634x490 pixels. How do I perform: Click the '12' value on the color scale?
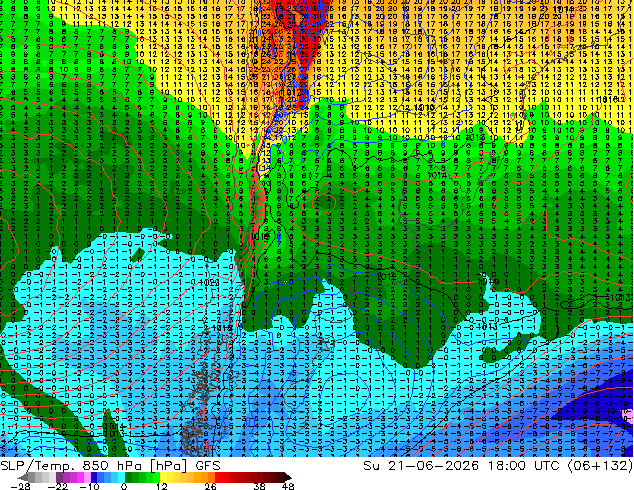pyautogui.click(x=162, y=486)
